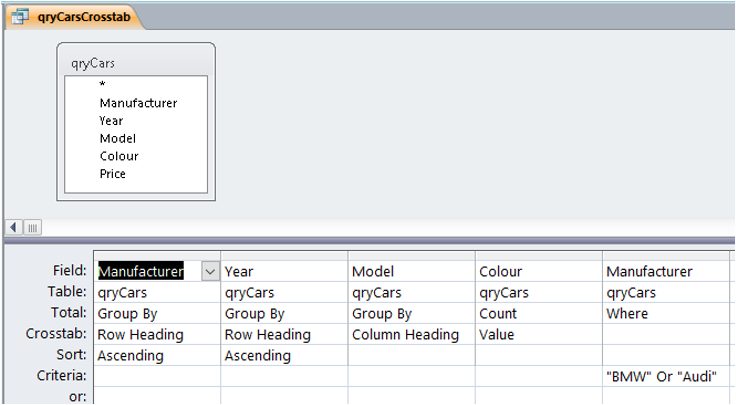Click the Value Crosstab cell under Colour

point(539,334)
